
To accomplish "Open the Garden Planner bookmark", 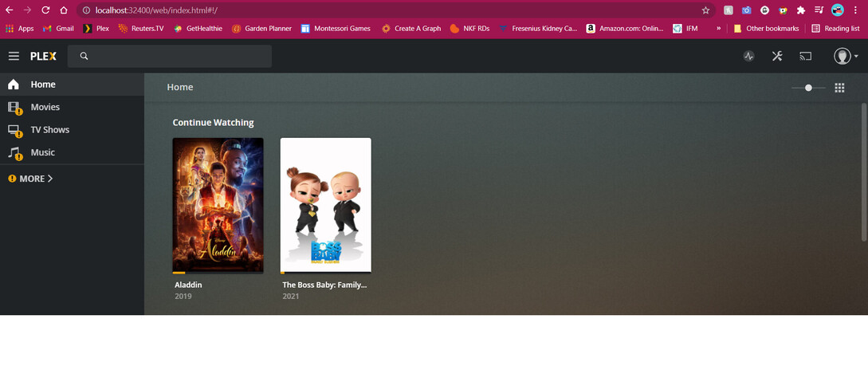I will pyautogui.click(x=262, y=28).
